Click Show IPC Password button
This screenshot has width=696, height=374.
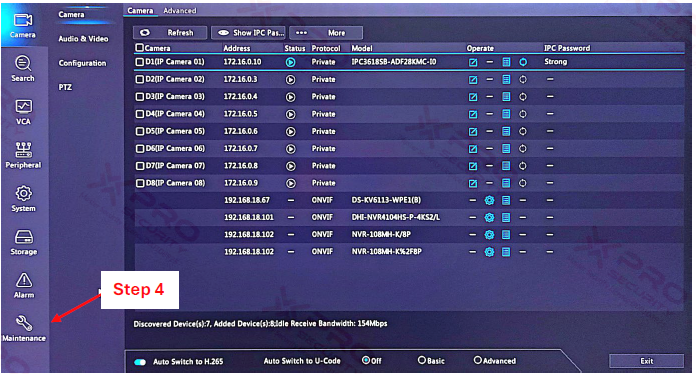(248, 33)
